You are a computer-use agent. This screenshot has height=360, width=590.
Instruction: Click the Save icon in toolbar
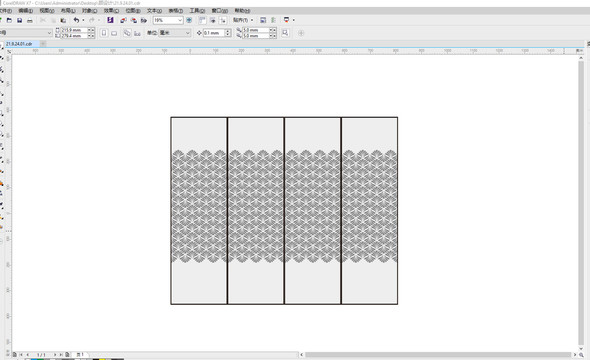click(x=19, y=20)
